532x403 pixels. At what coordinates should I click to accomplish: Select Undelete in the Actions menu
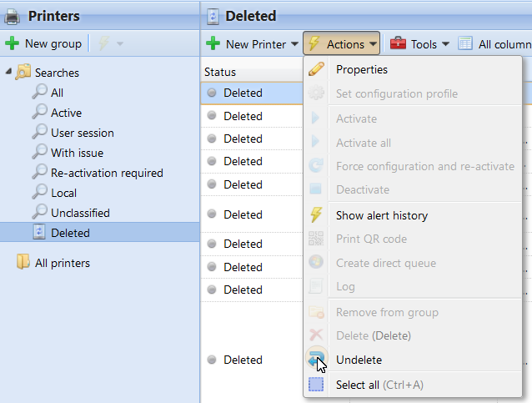pos(359,360)
